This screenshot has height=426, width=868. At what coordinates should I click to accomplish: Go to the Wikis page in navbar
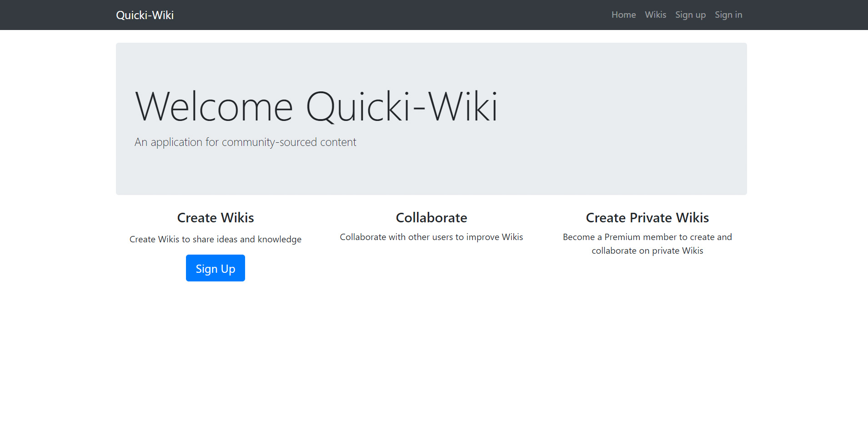tap(655, 15)
